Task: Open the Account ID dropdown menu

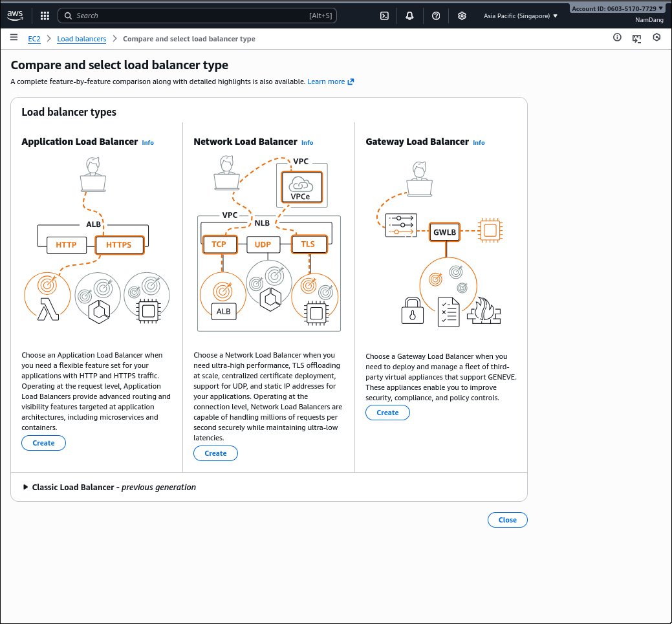Action: [x=617, y=8]
